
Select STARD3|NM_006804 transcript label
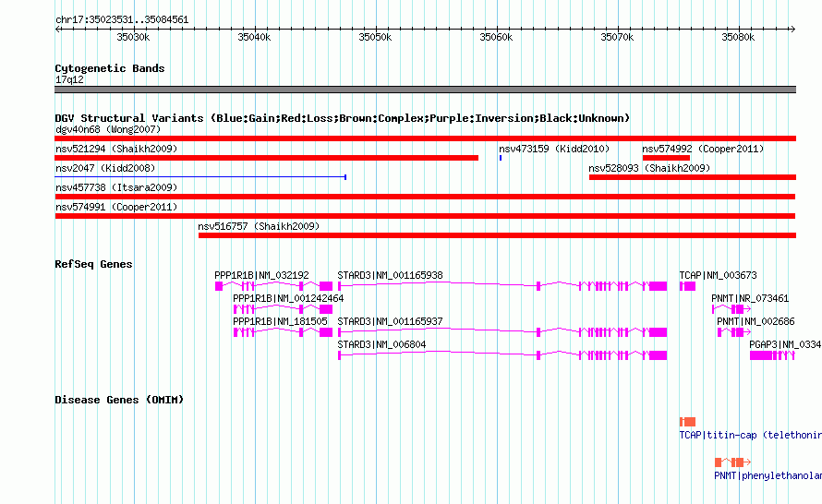point(381,344)
